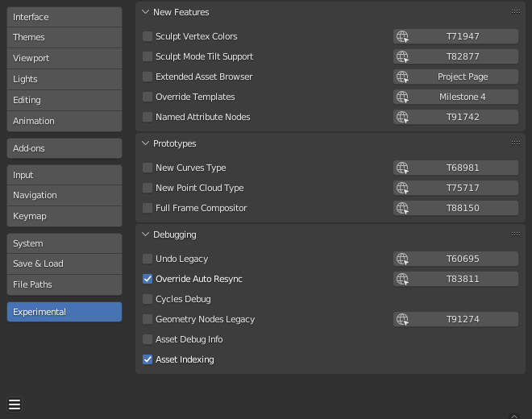
Task: Select the Editing preferences tab
Action: [64, 100]
